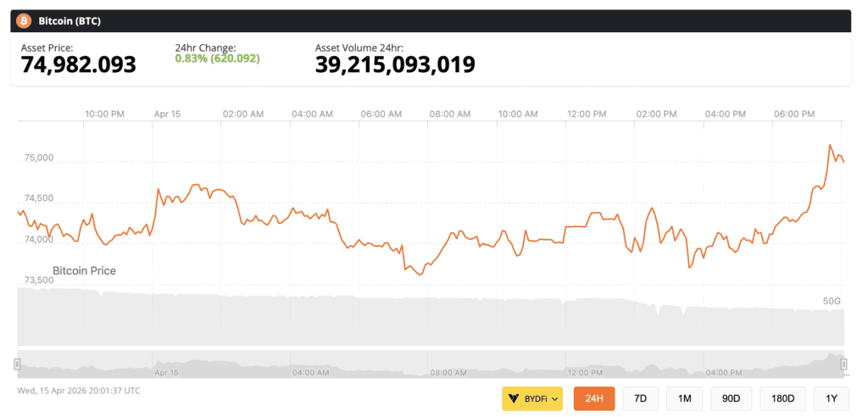
Task: Click the 24hr asset volume figure
Action: click(x=394, y=64)
